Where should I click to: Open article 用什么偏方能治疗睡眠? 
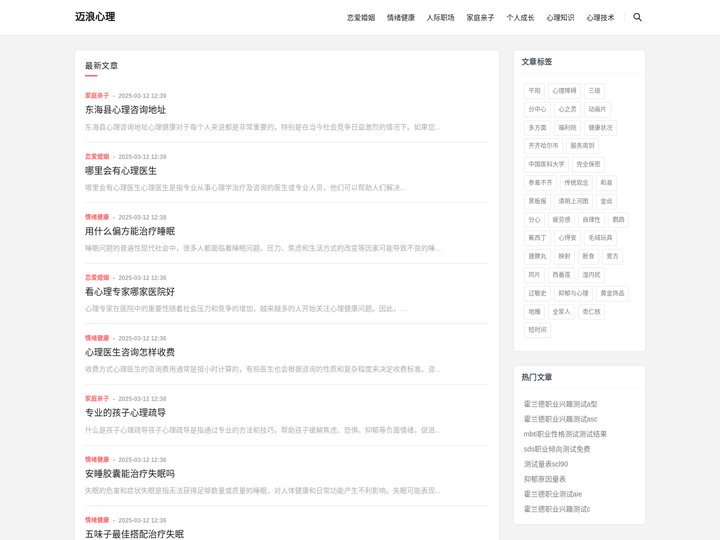coord(130,231)
